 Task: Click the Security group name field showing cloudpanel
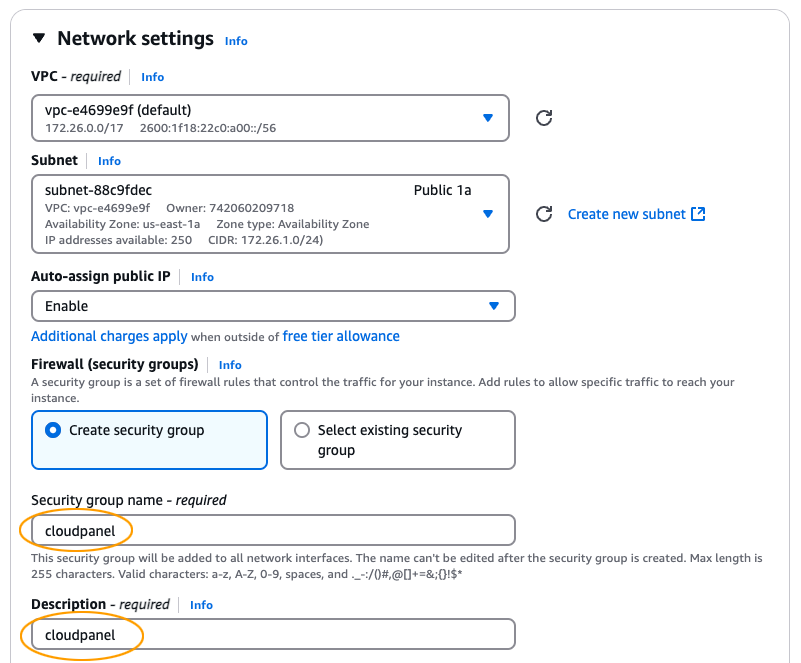[270, 530]
